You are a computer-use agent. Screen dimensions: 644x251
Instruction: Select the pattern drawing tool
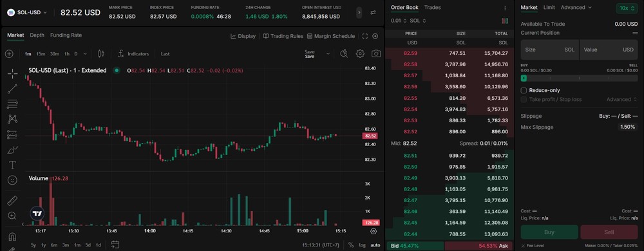pyautogui.click(x=12, y=119)
